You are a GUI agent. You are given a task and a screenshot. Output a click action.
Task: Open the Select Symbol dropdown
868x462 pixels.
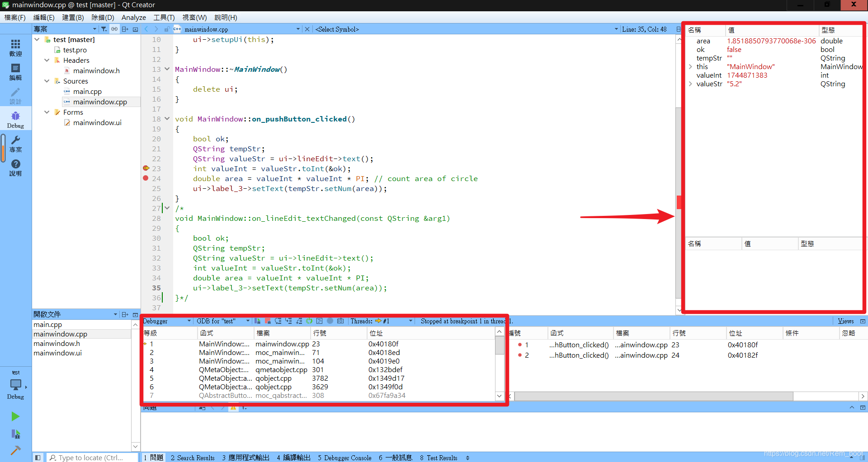(467, 29)
